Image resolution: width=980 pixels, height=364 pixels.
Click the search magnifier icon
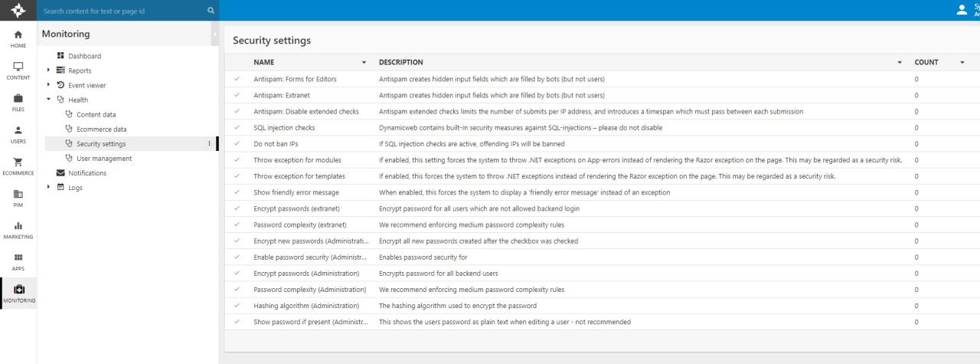pyautogui.click(x=211, y=11)
